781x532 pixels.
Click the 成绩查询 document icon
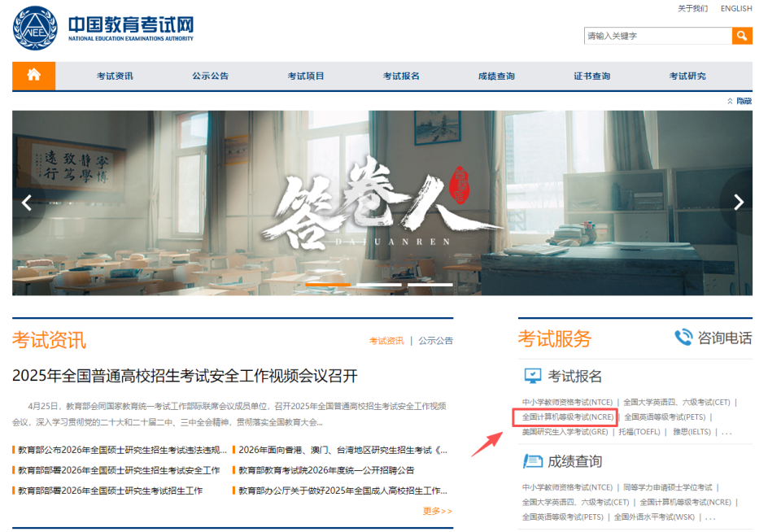pyautogui.click(x=532, y=461)
